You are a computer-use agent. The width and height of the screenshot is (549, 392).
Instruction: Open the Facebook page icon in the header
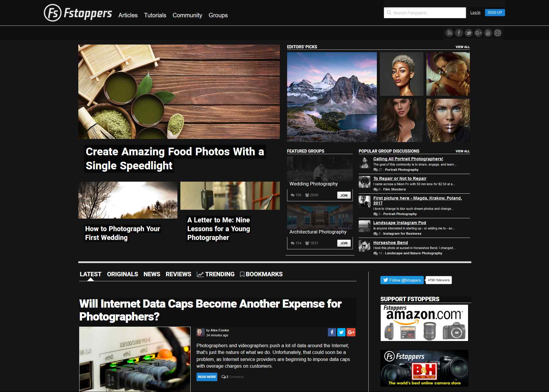(x=459, y=33)
